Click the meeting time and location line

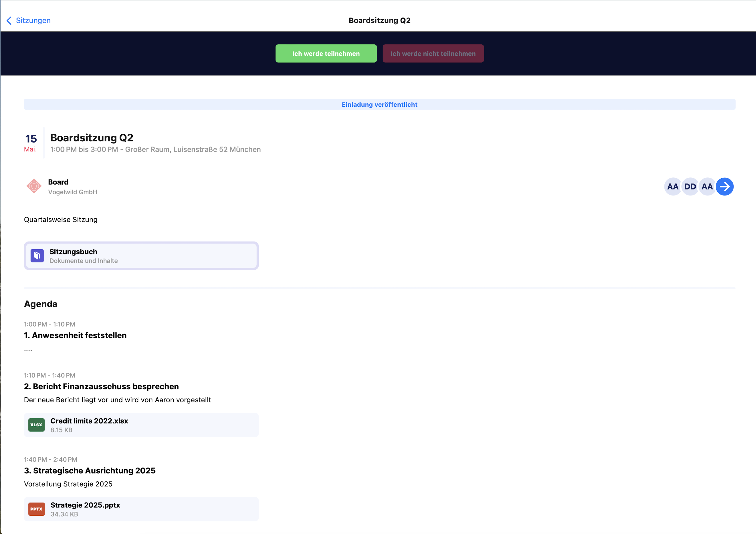tap(155, 149)
